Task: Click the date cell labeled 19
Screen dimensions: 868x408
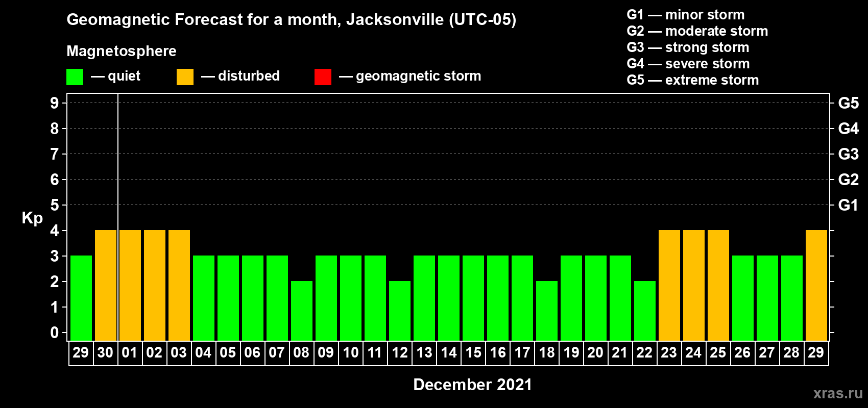Action: pos(571,353)
